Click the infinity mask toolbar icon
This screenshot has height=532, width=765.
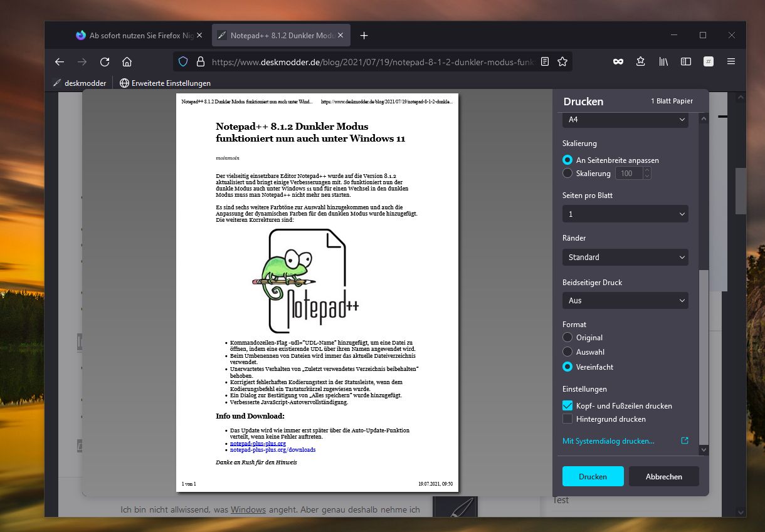618,61
